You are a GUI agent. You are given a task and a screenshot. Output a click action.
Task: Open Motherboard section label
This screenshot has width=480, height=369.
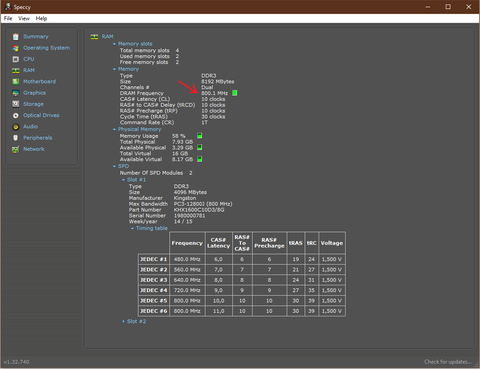click(x=39, y=82)
